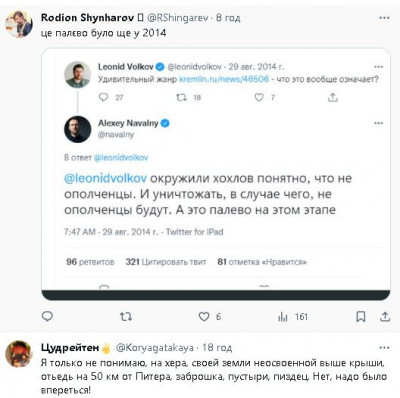This screenshot has height=398, width=400.
Task: Open more options on Rodion Shynharov's tweet
Action: pos(384,18)
